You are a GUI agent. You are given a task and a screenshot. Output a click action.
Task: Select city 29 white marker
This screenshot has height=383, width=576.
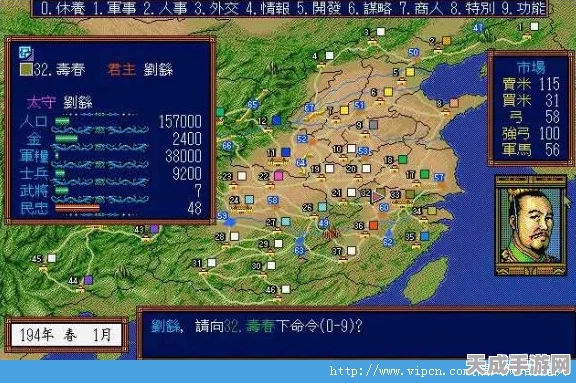(278, 243)
